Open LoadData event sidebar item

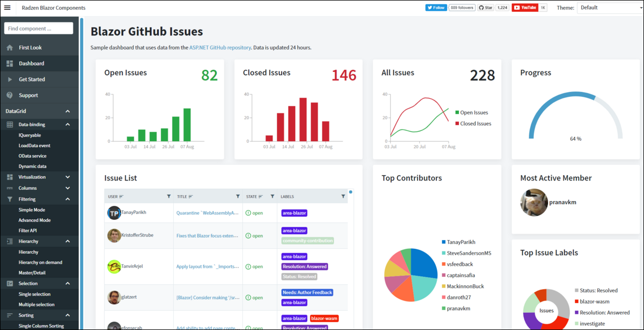(x=34, y=146)
